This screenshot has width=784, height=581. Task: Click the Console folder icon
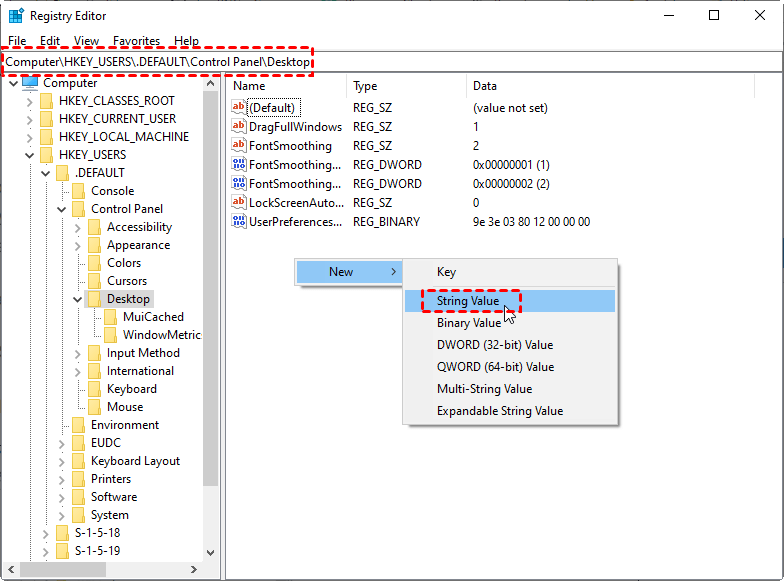click(78, 191)
